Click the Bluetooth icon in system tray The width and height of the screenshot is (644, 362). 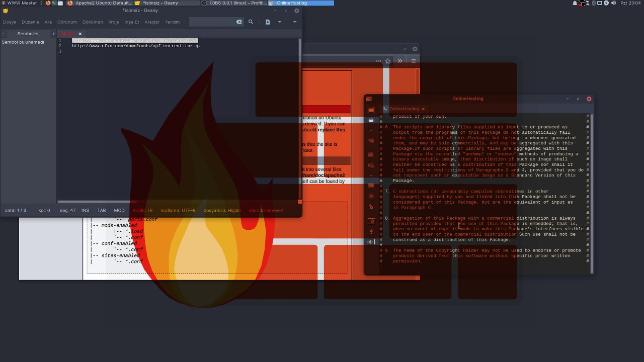tap(593, 3)
